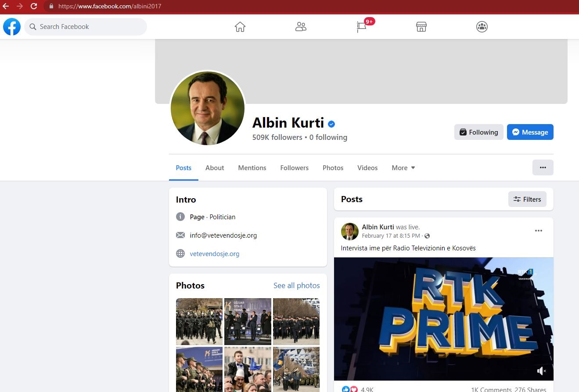The image size is (579, 392).
Task: Click browser forward arrow
Action: [20, 6]
